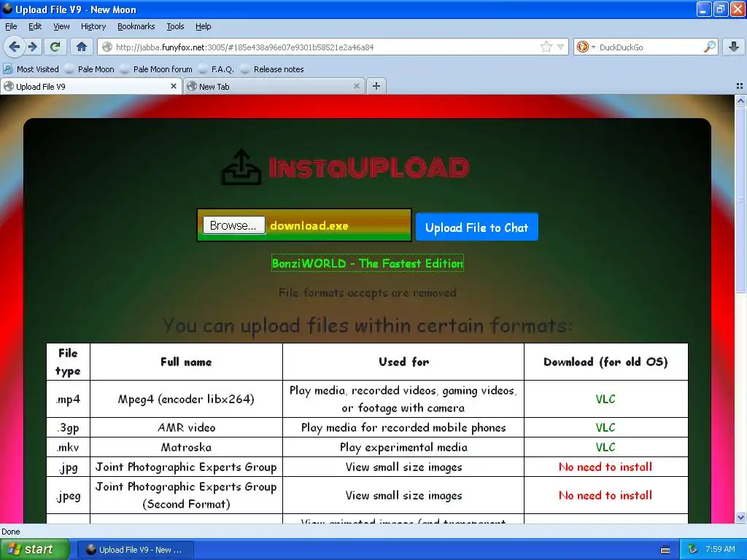
Task: Open the Bookmarks menu
Action: [x=136, y=26]
